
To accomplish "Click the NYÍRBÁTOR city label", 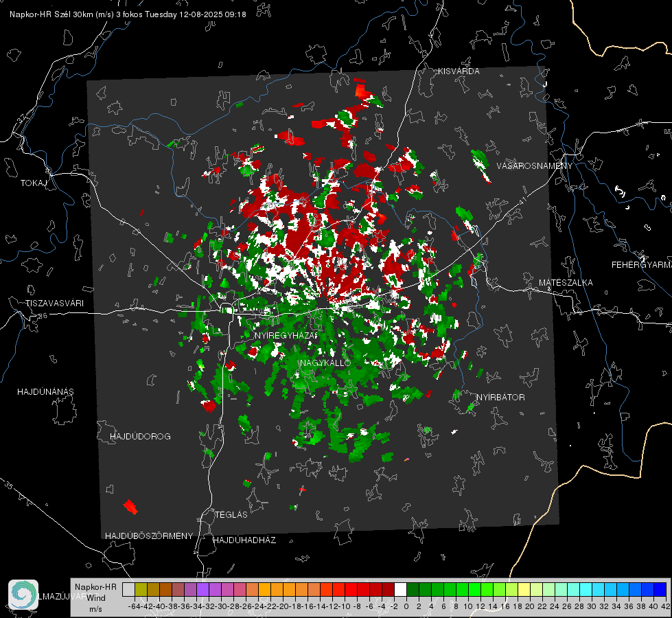I will tap(500, 398).
